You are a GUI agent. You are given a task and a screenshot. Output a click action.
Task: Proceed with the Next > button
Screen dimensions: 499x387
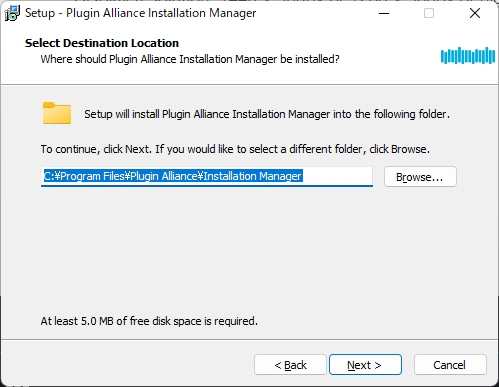pos(365,365)
